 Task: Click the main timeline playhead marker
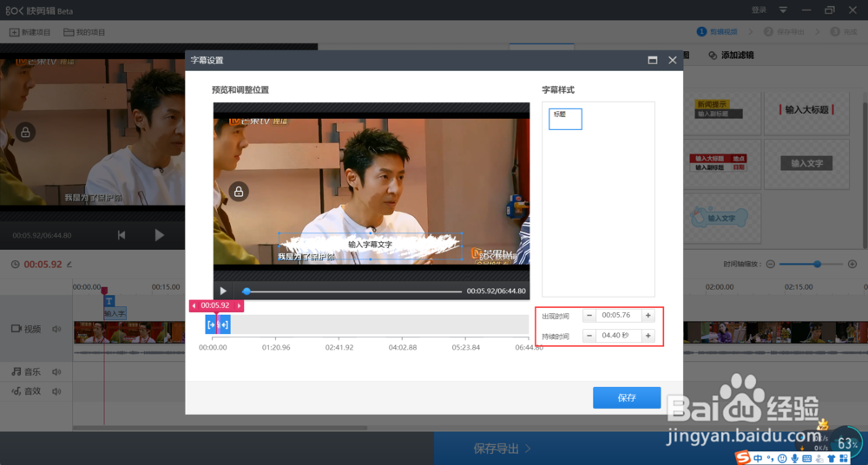pos(104,290)
